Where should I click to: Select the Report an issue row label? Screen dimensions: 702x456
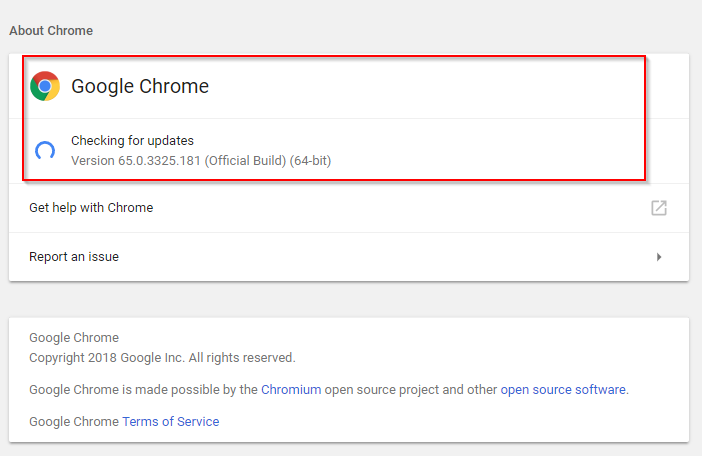(74, 257)
